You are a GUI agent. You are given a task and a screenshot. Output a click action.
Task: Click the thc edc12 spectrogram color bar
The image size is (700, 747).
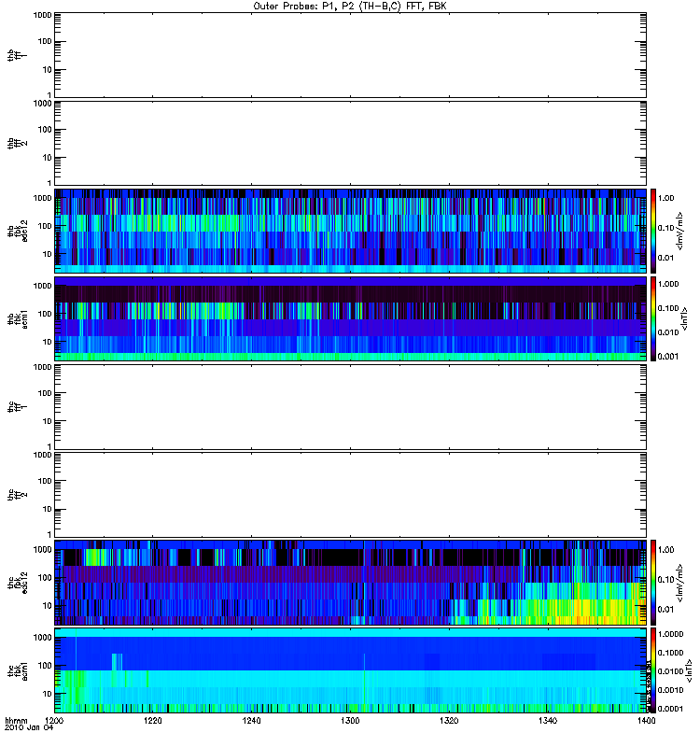(x=653, y=582)
